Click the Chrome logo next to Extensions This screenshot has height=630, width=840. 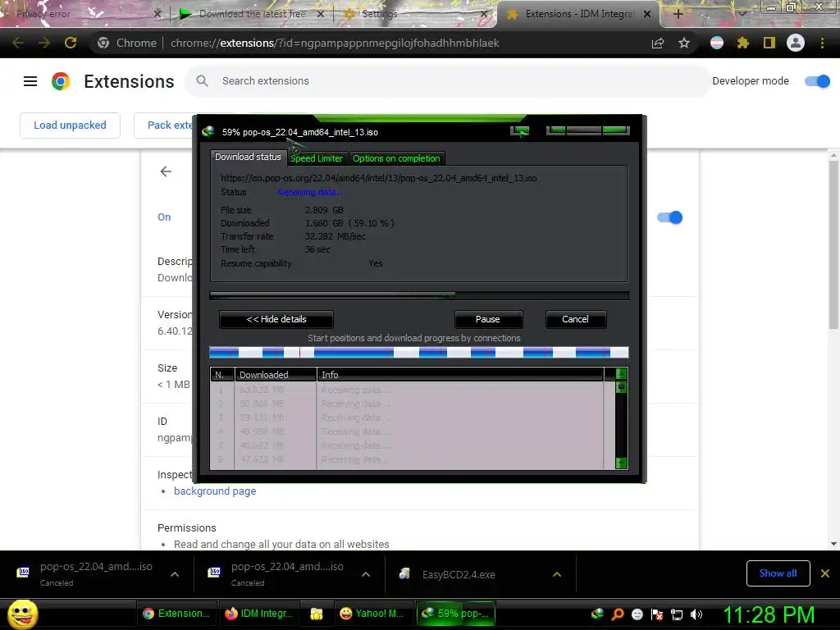61,81
